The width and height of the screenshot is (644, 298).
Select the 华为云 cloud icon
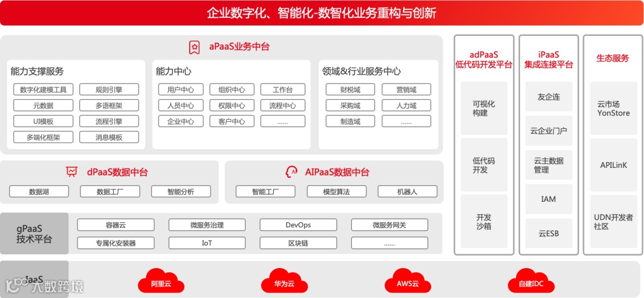(284, 281)
